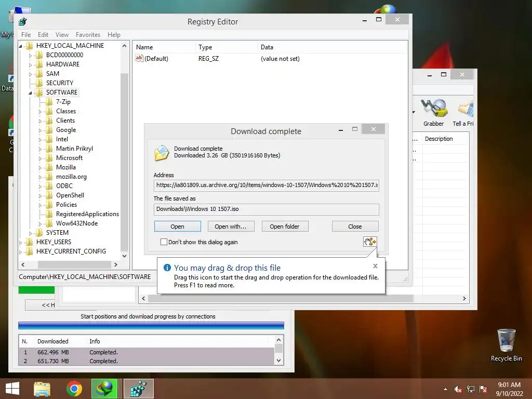
Task: Click connection row 1 with 662.496 MB
Action: 146,352
